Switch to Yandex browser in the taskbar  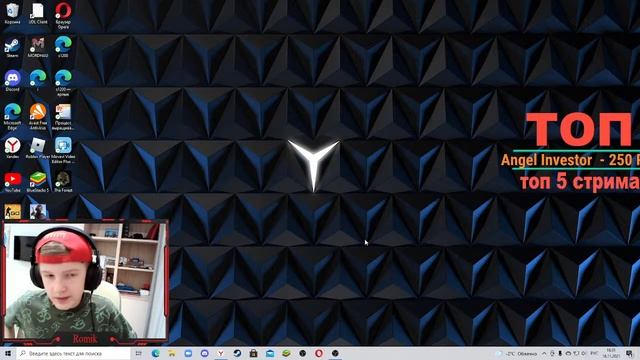click(x=220, y=353)
